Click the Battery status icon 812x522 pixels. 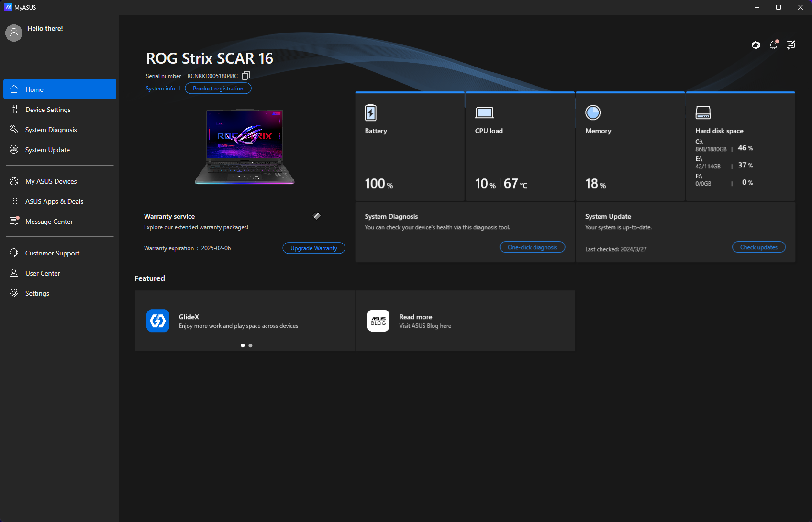371,112
